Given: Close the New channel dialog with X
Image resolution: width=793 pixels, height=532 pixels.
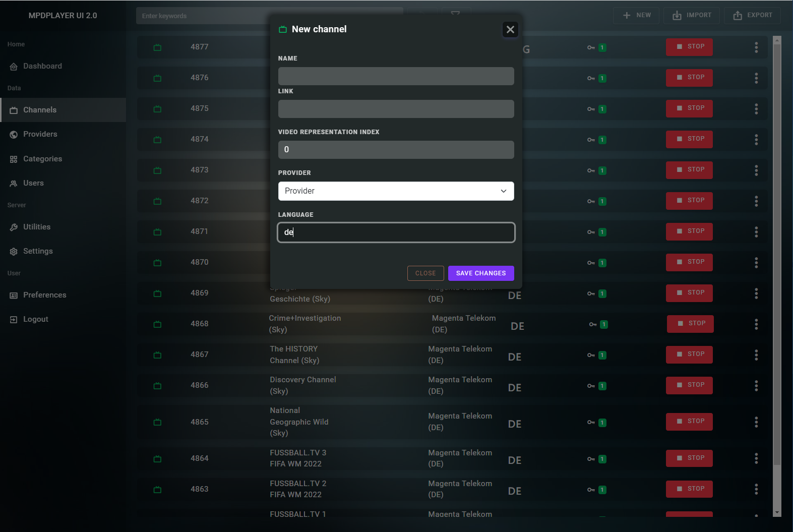Looking at the screenshot, I should coord(510,30).
